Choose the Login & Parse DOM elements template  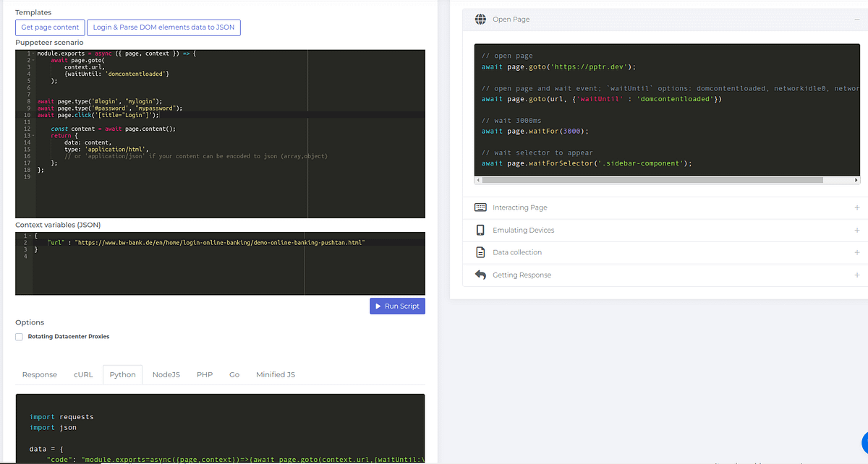(163, 27)
